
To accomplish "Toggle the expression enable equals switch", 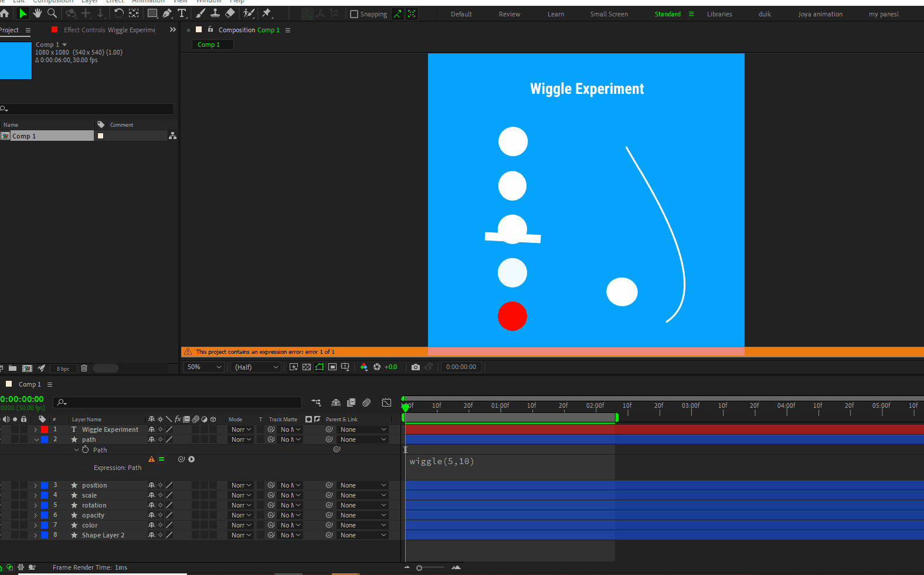I will tap(161, 459).
